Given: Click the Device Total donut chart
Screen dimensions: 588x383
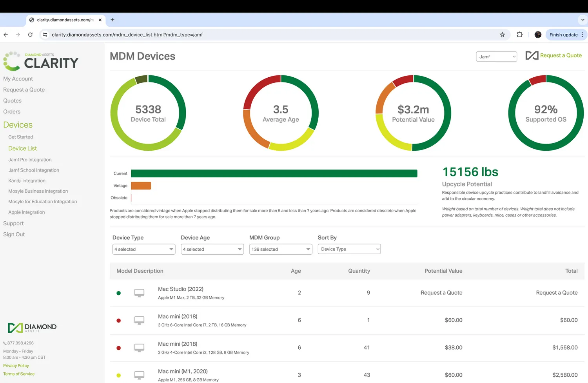Looking at the screenshot, I should pyautogui.click(x=148, y=113).
